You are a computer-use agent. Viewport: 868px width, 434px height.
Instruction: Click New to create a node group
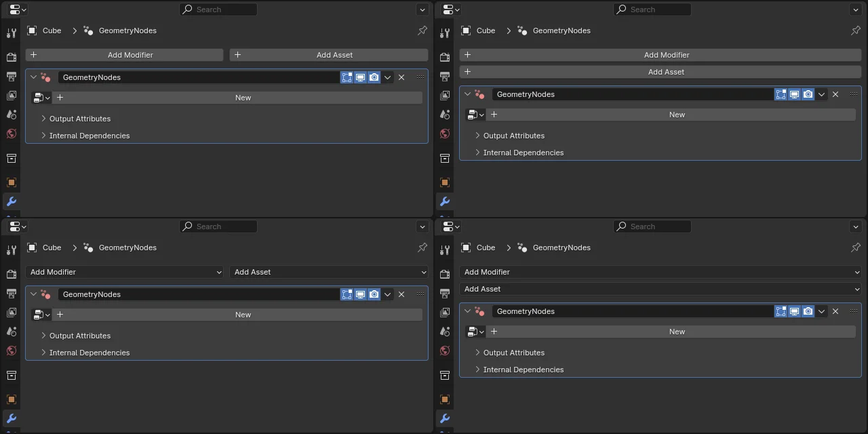pyautogui.click(x=243, y=97)
